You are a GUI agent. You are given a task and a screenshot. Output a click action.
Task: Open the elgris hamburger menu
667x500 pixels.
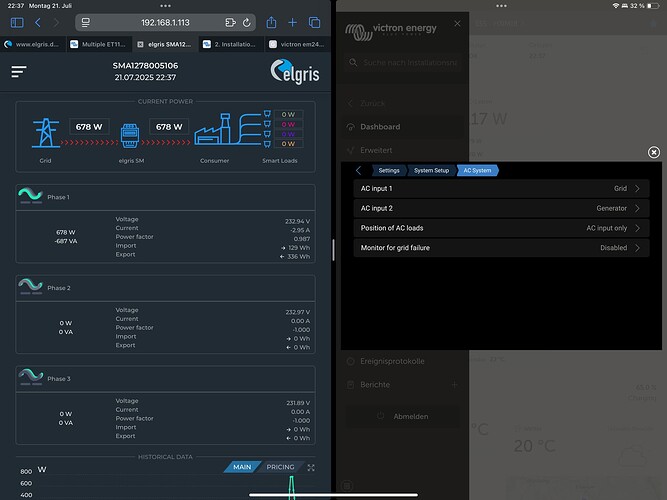point(19,71)
